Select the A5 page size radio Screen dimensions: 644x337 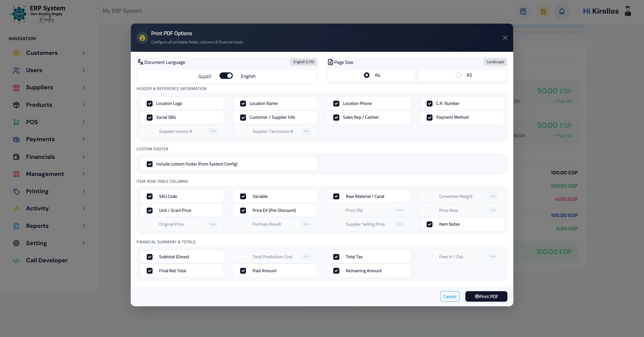[458, 75]
